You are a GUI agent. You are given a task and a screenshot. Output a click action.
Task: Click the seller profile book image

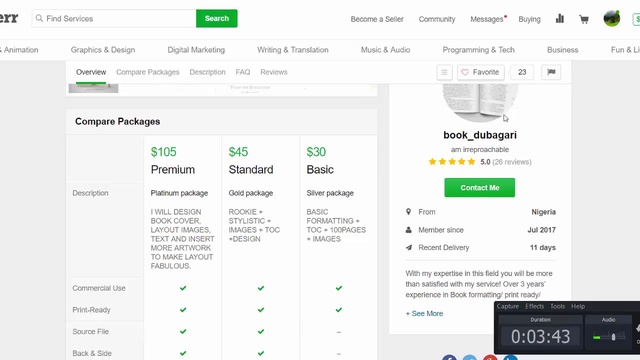(480, 103)
